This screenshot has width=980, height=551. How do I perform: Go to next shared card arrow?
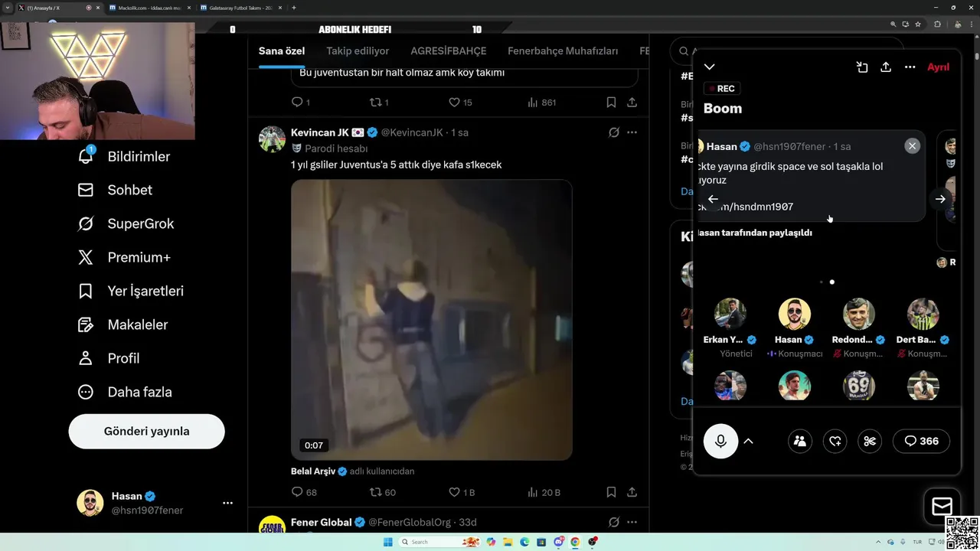[940, 199]
